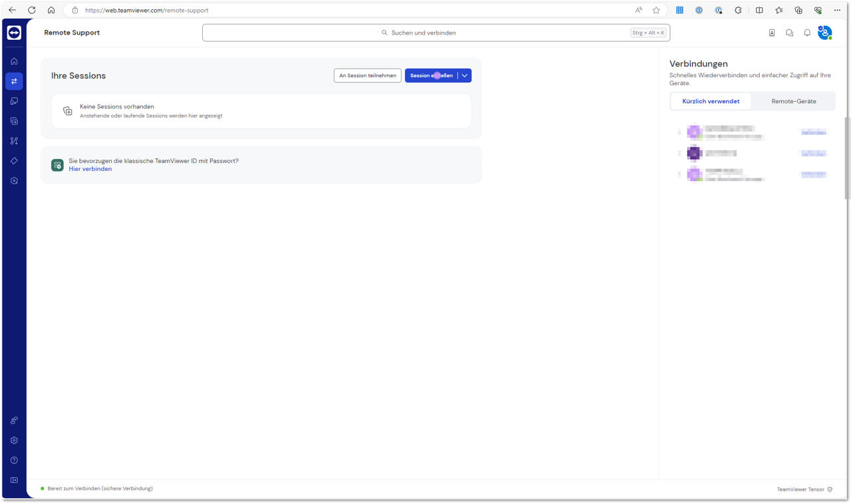
Task: Go back with the browser back arrow
Action: pyautogui.click(x=12, y=10)
